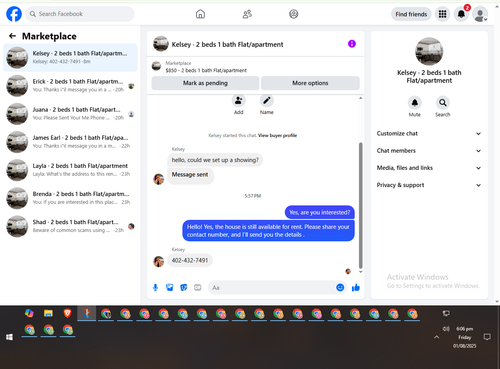Open the Brave browser taskbar icon
This screenshot has height=369, width=500.
tap(68, 313)
